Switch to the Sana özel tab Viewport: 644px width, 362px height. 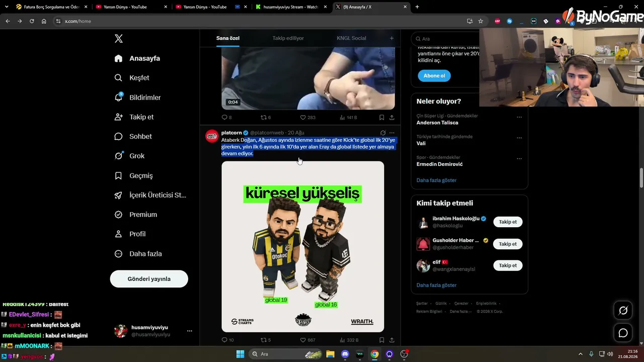pyautogui.click(x=228, y=38)
